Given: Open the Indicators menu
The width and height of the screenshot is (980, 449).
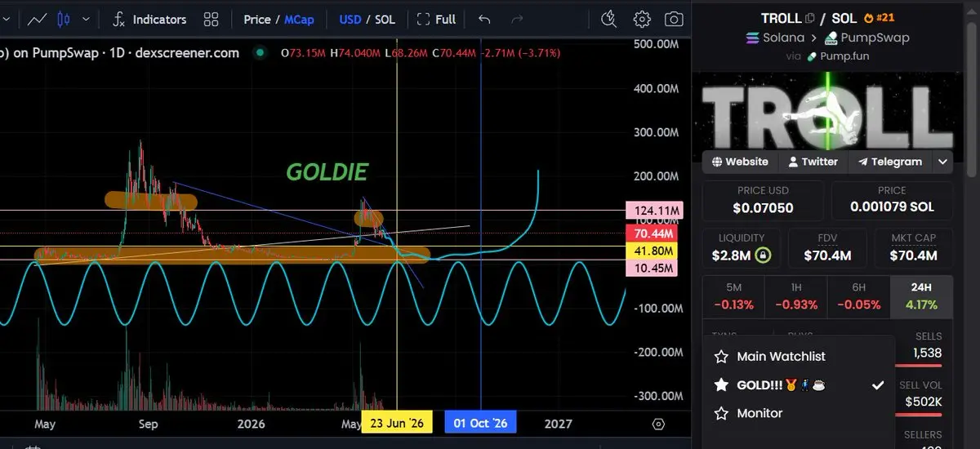Looking at the screenshot, I should [149, 19].
